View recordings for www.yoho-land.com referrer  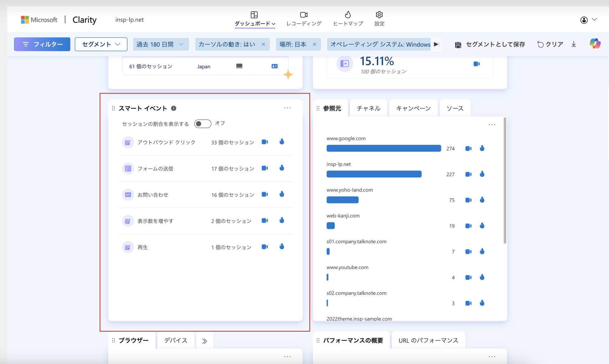point(468,200)
